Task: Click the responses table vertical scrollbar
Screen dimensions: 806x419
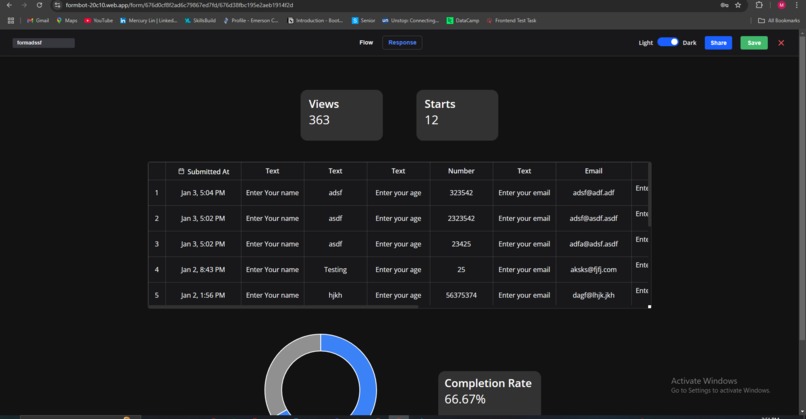Action: click(x=650, y=195)
